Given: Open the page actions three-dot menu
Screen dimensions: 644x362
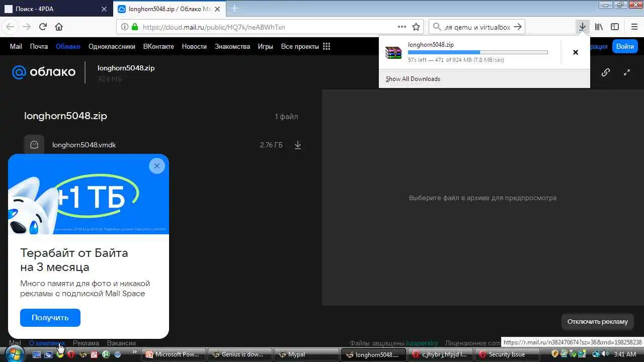Looking at the screenshot, I should (x=402, y=27).
